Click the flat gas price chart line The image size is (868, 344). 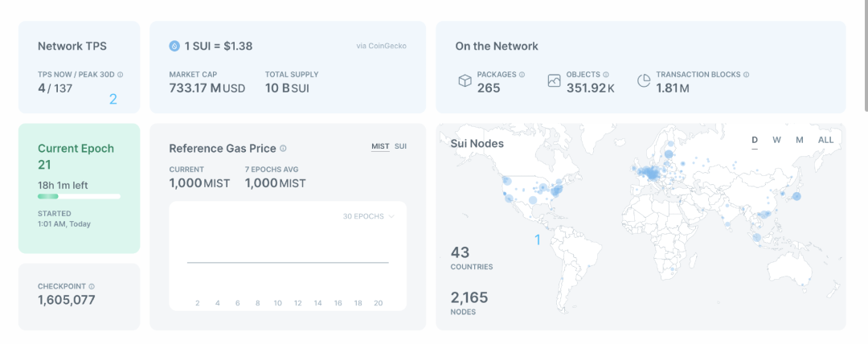pyautogui.click(x=288, y=262)
